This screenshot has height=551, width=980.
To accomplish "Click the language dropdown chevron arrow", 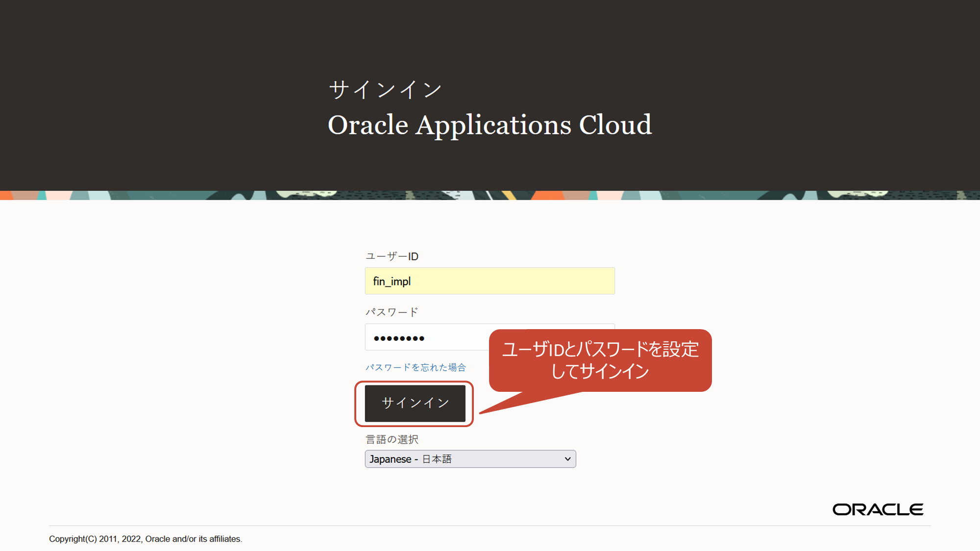I will coord(567,459).
